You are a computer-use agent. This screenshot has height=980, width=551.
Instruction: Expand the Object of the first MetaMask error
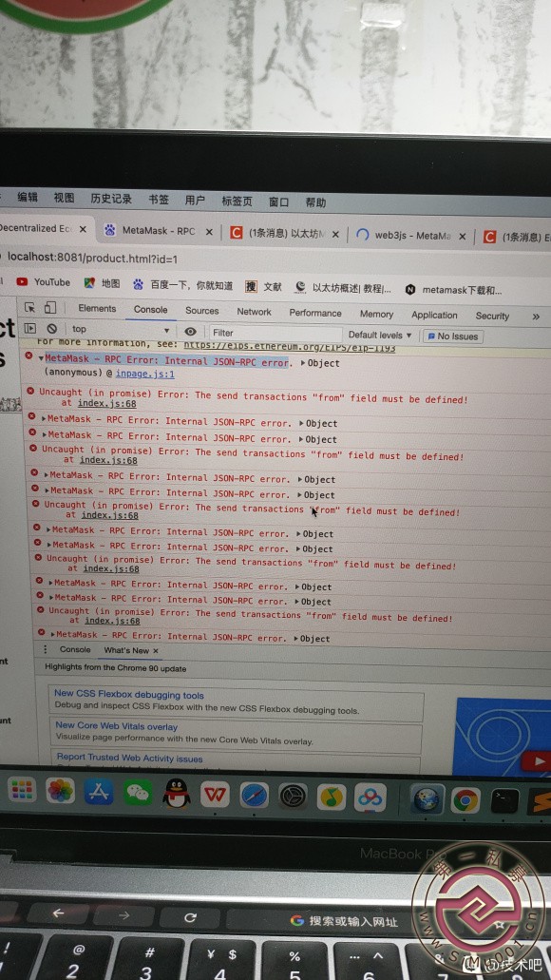click(x=320, y=363)
